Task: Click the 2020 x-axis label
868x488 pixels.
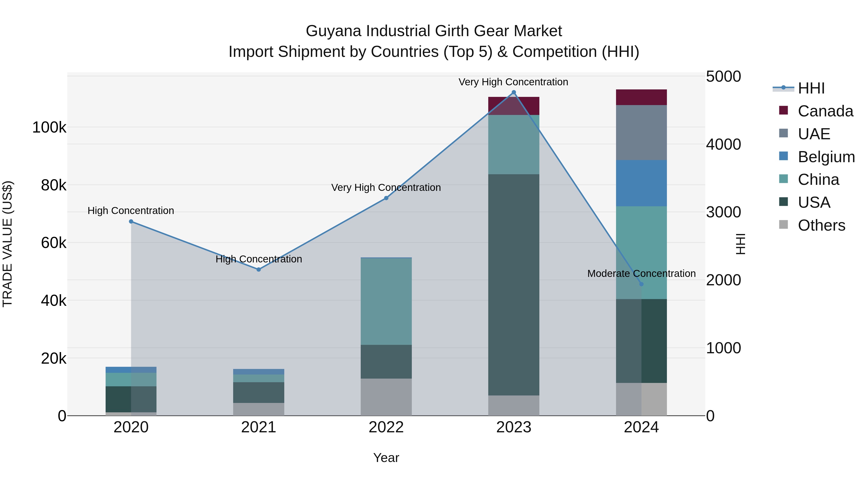Action: 131,427
